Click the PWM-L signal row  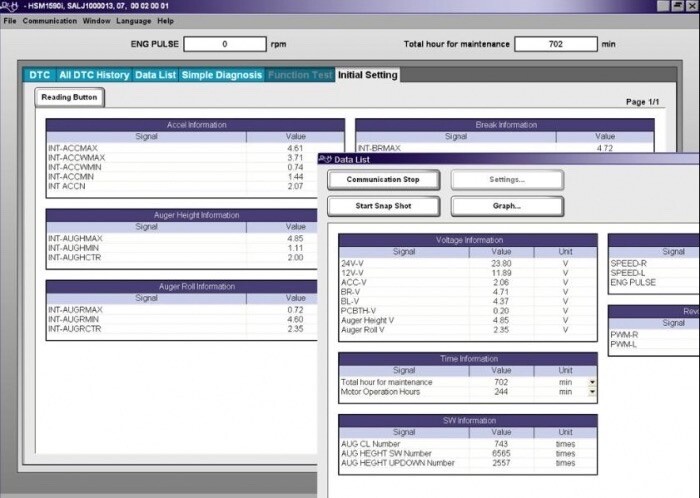pos(654,344)
